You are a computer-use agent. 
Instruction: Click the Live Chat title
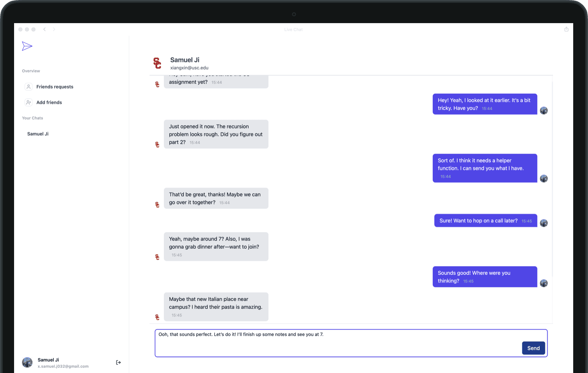293,29
